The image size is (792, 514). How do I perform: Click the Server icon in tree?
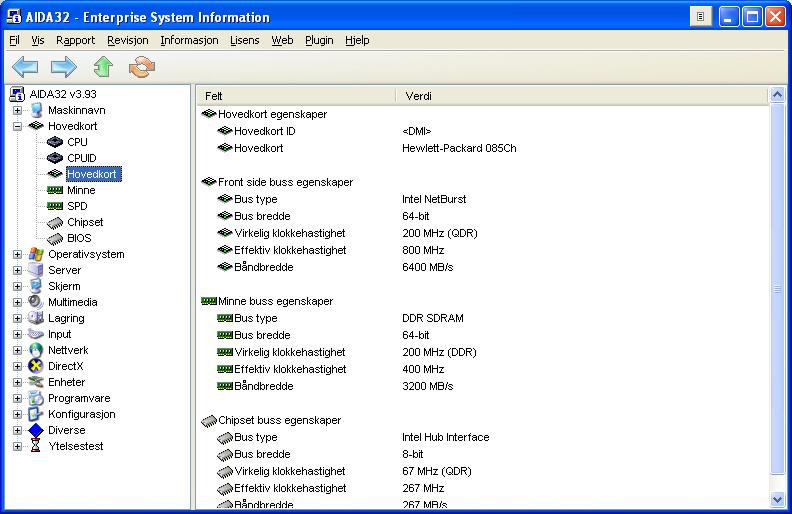click(x=36, y=270)
